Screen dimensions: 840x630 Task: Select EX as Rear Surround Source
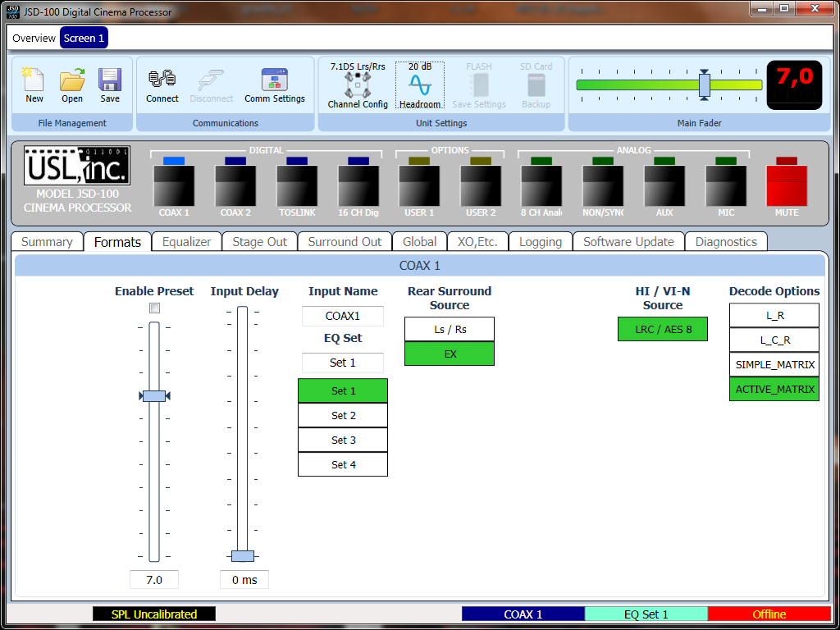450,354
